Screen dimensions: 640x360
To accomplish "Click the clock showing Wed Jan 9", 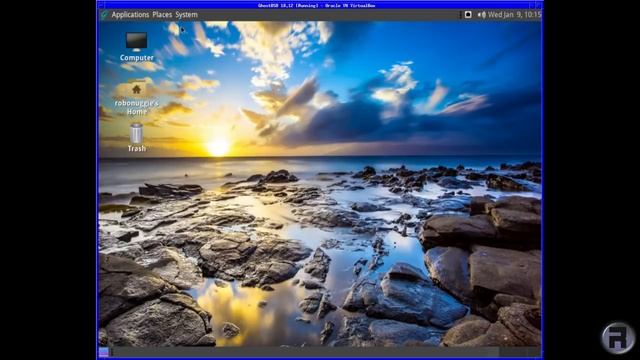I will (514, 15).
